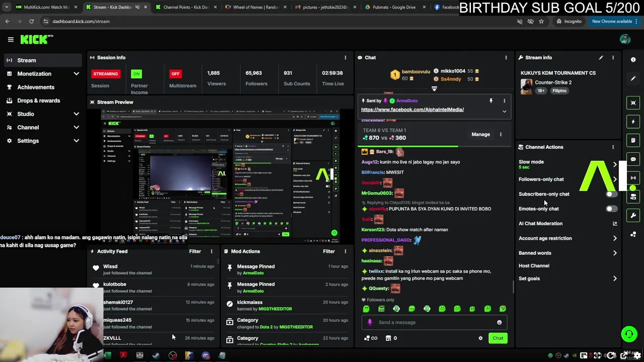Open Mod Actions Filter dropdown
644x362 pixels.
329,251
